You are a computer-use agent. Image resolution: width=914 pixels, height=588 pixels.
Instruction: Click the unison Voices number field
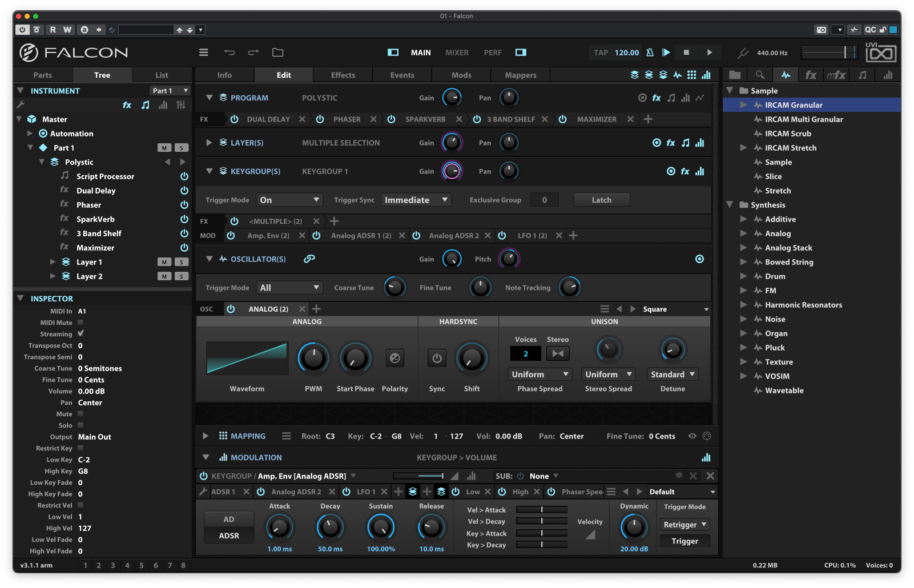tap(526, 354)
